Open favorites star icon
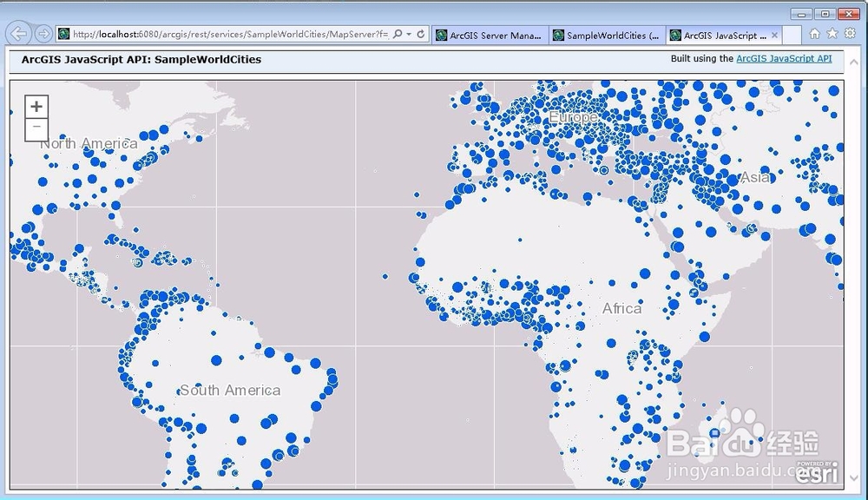The height and width of the screenshot is (500, 868). (x=832, y=34)
